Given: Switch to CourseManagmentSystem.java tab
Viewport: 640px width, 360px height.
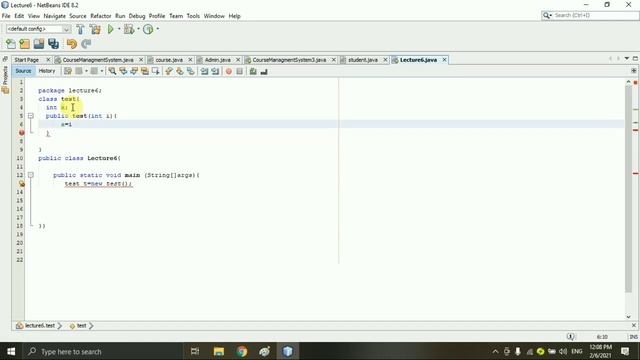Looking at the screenshot, I should [98, 60].
